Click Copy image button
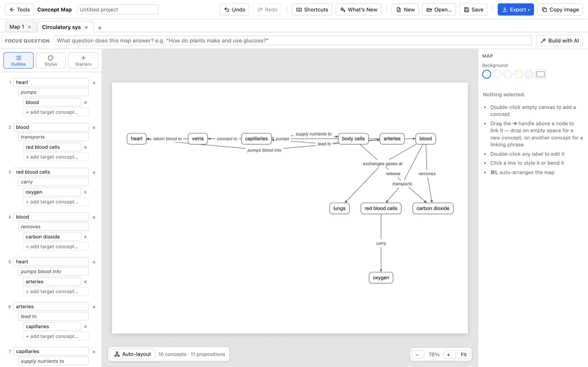 tap(560, 9)
